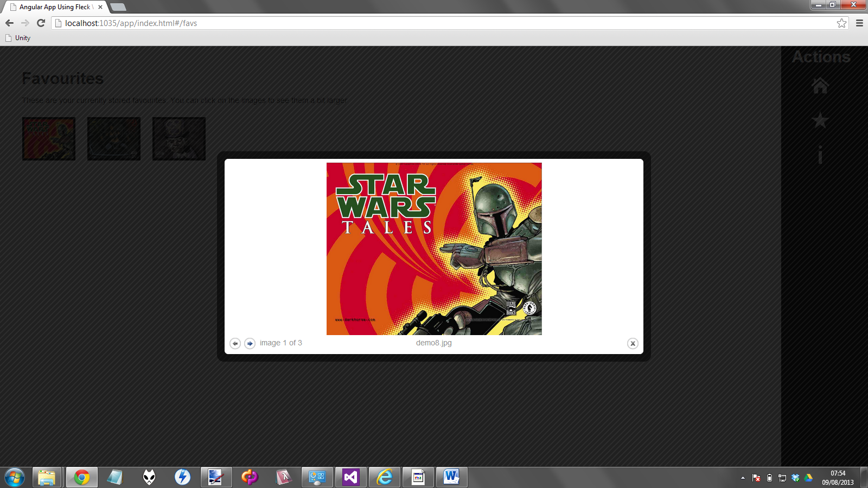Screen dimensions: 868x488
Task: Open the network tray icon
Action: 782,478
